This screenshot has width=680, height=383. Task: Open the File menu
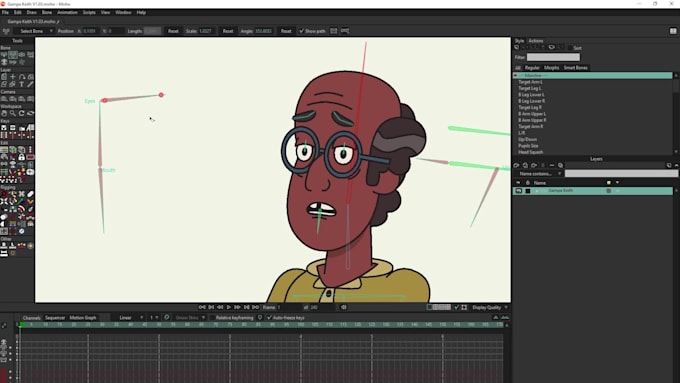tap(5, 13)
